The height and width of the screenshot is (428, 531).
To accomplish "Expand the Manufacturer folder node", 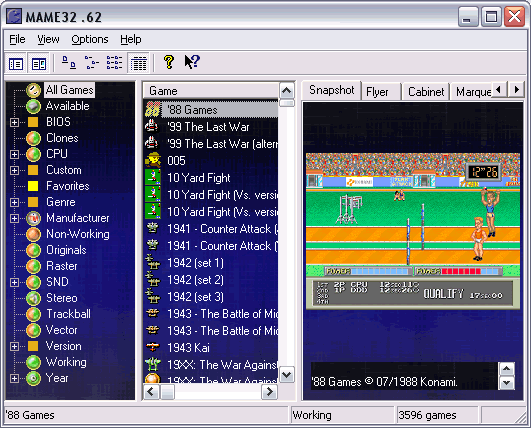I will click(14, 218).
